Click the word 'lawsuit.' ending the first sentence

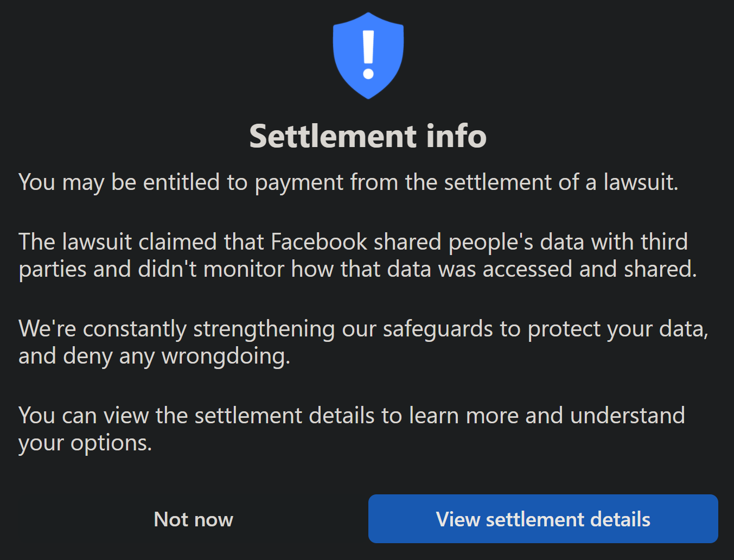pos(641,182)
